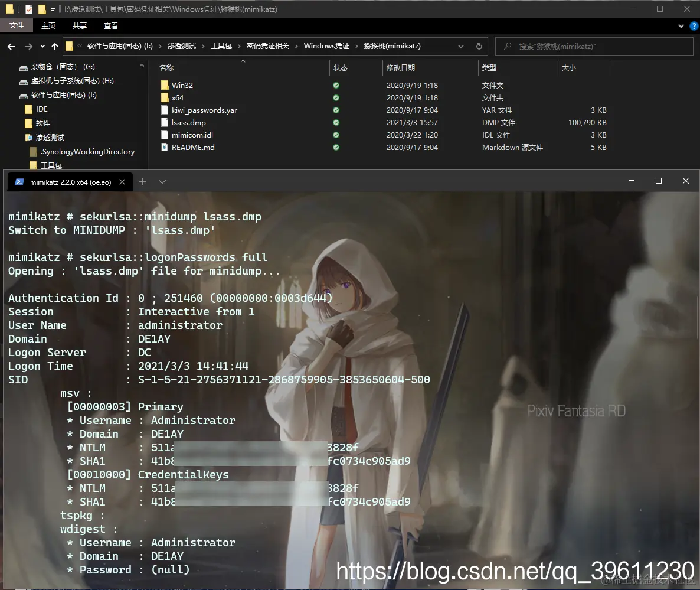The height and width of the screenshot is (590, 700).
Task: Open the 渗透测试 folder in sidebar
Action: click(45, 138)
